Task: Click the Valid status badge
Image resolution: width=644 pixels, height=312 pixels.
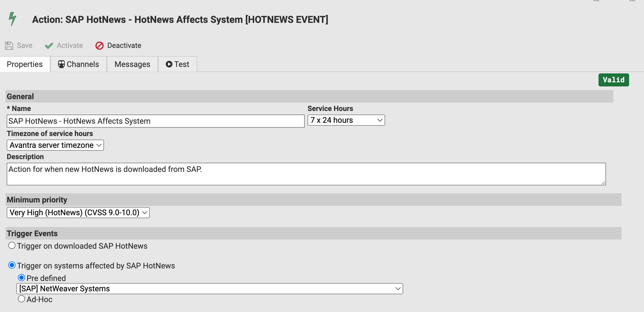Action: tap(613, 80)
